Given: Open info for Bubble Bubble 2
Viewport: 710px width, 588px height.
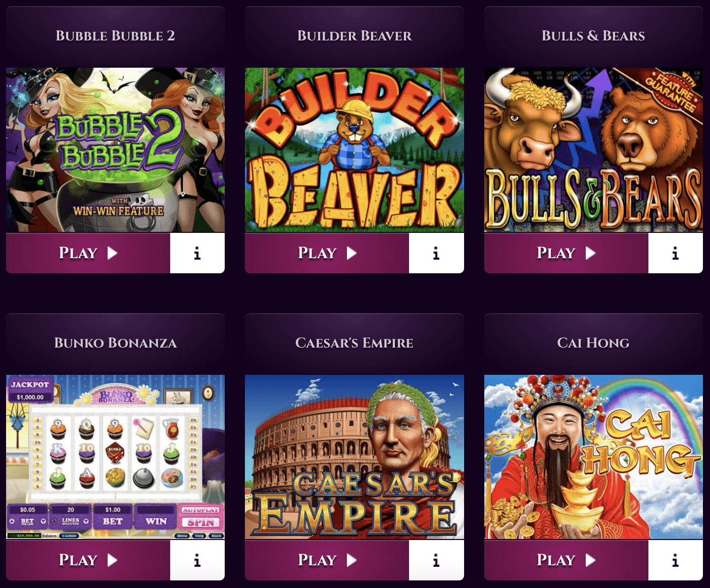Looking at the screenshot, I should click(197, 253).
